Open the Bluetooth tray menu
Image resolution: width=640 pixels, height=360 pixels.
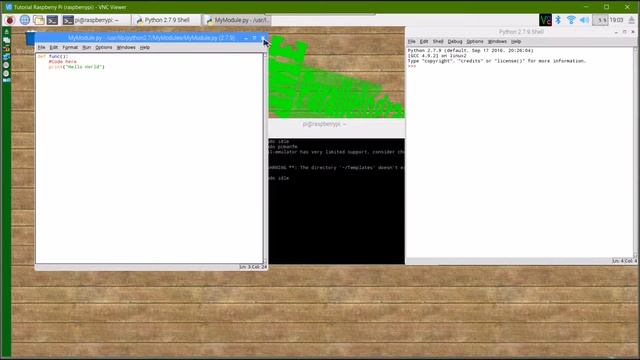pos(558,20)
